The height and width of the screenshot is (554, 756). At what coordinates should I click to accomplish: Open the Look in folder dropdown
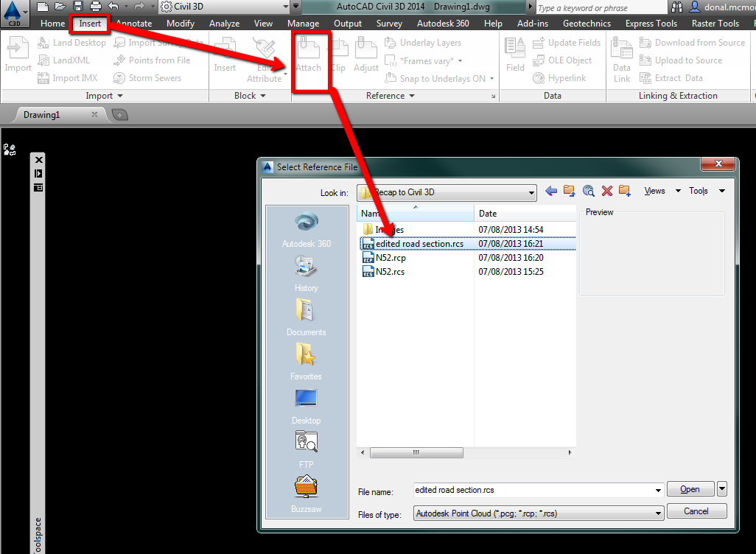[x=531, y=193]
